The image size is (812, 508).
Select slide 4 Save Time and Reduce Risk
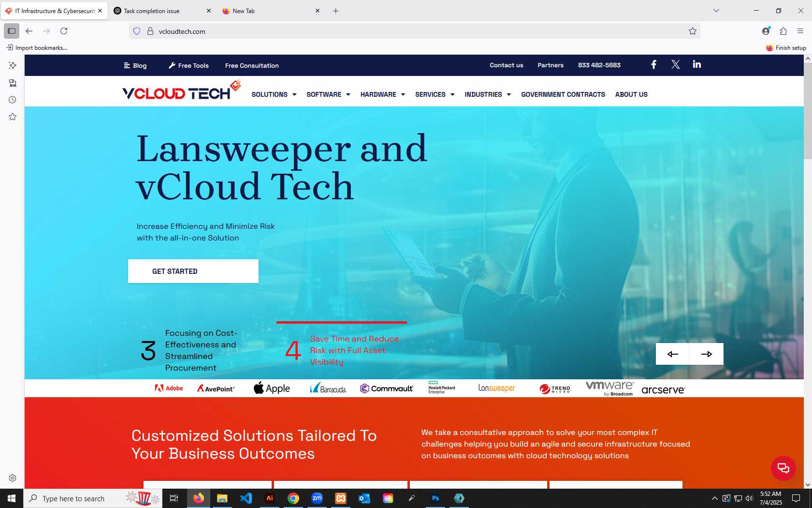coord(342,350)
